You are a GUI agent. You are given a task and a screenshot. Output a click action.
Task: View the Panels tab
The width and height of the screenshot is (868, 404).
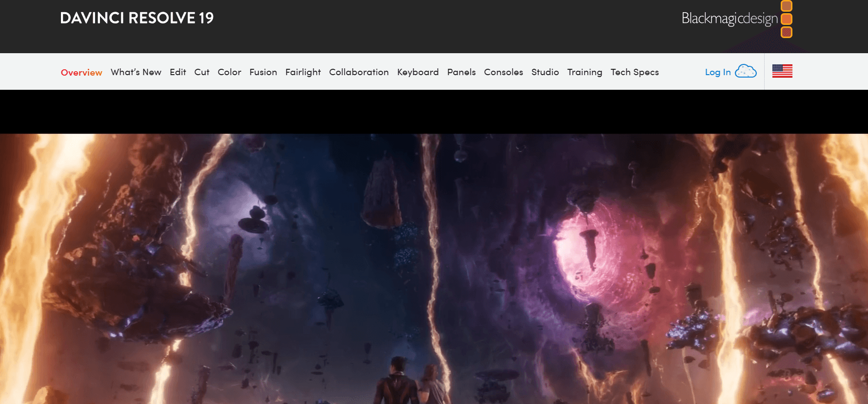pos(461,72)
